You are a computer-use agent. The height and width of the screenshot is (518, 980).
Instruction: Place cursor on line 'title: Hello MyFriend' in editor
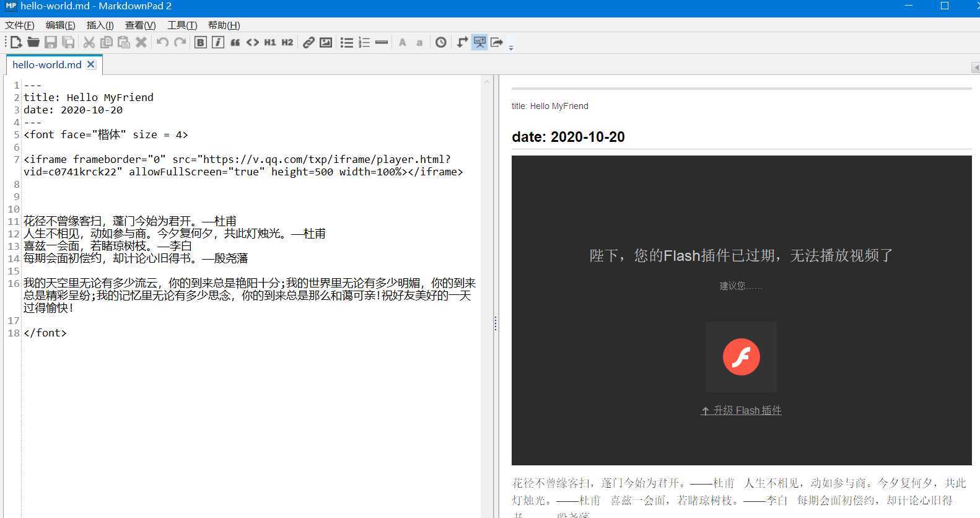(x=89, y=97)
